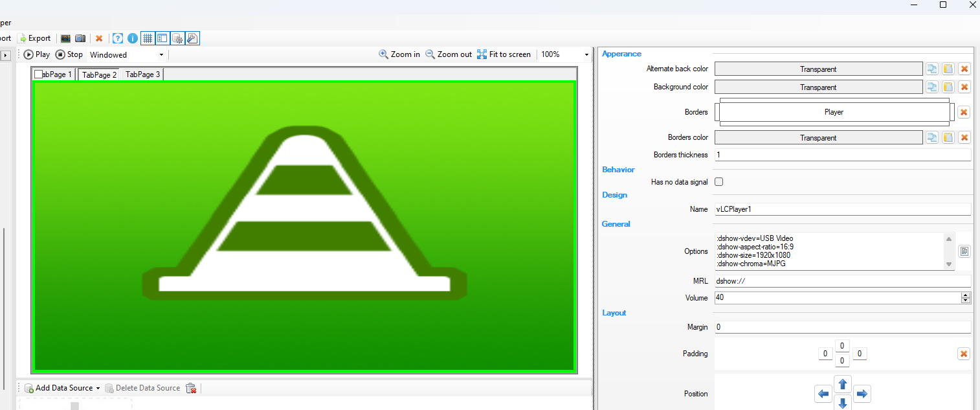This screenshot has height=410, width=980.
Task: Toggle the properties panel layout icon
Action: (162, 38)
